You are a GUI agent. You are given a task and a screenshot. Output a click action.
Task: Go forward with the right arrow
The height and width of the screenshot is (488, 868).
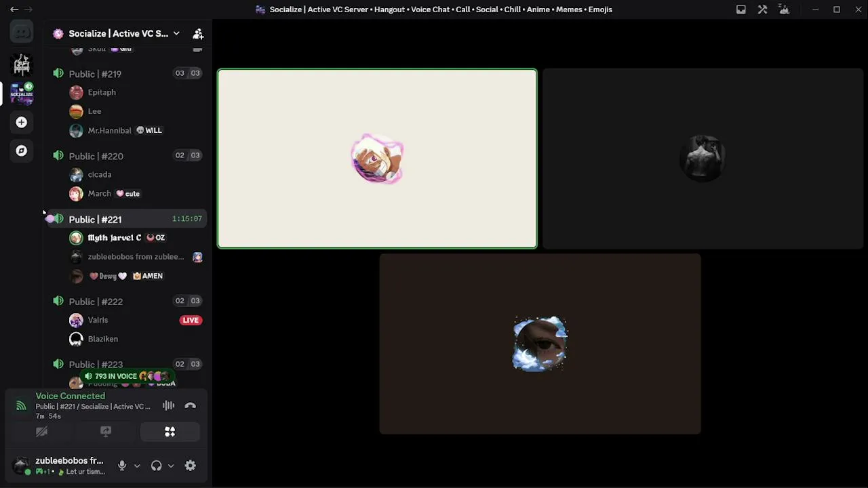coord(28,9)
